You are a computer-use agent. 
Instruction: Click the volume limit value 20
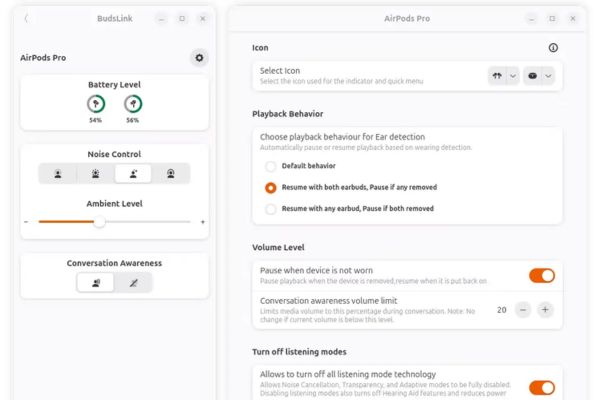click(502, 310)
